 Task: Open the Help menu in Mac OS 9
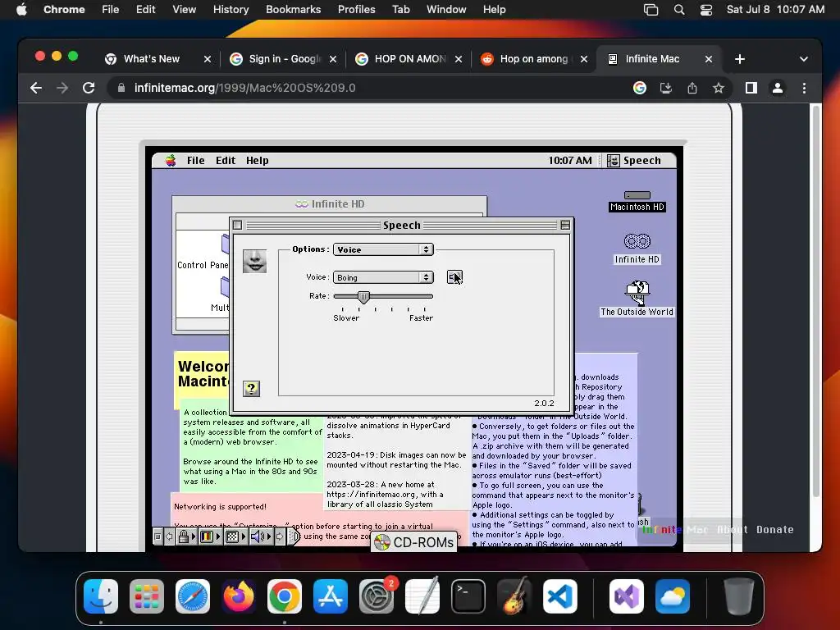[x=257, y=160]
